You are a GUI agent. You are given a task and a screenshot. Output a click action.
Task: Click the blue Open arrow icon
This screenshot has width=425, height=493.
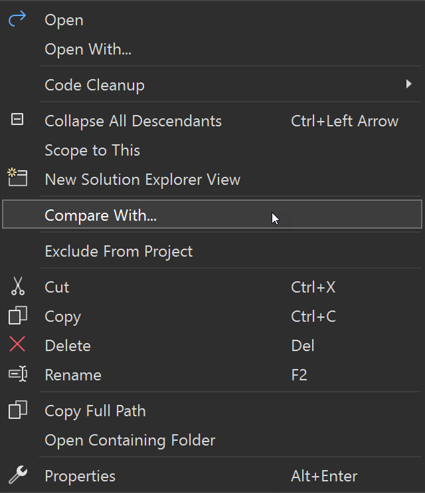(x=17, y=19)
